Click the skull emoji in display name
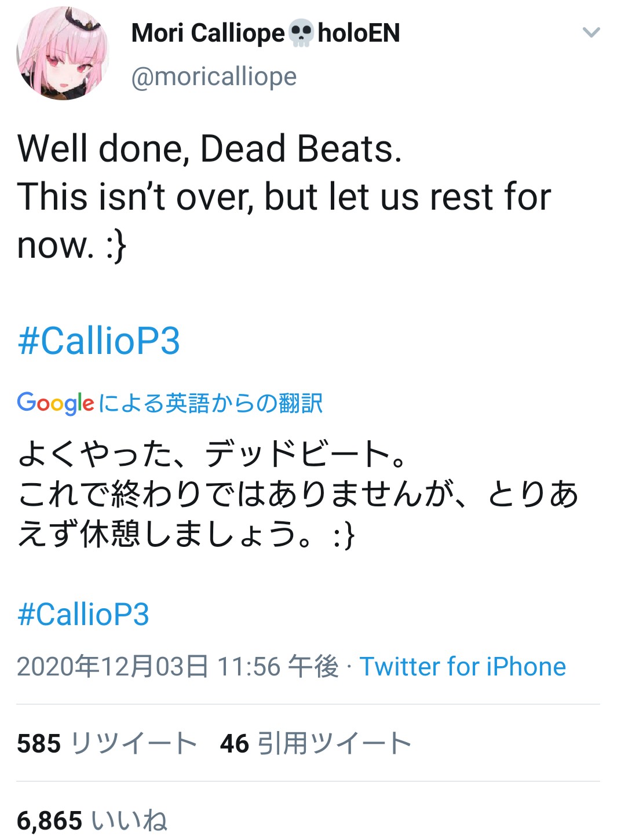This screenshot has height=840, width=621. pyautogui.click(x=301, y=33)
